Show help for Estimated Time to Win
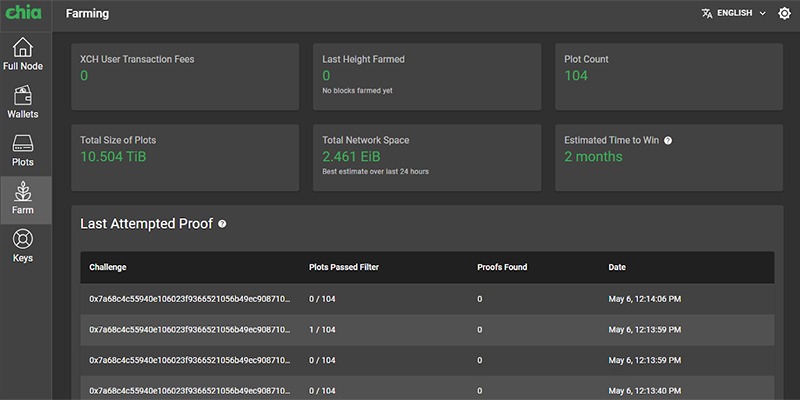This screenshot has width=800, height=400. pos(668,140)
